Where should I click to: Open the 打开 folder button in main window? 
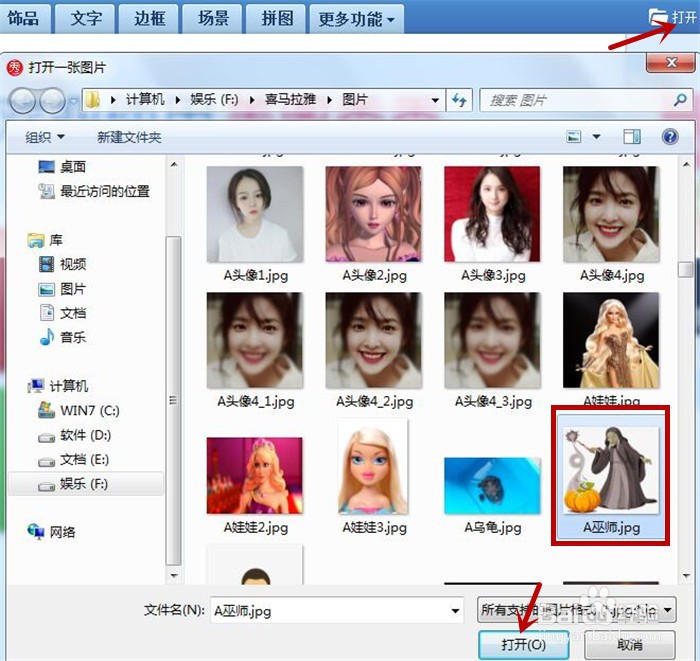click(x=672, y=17)
